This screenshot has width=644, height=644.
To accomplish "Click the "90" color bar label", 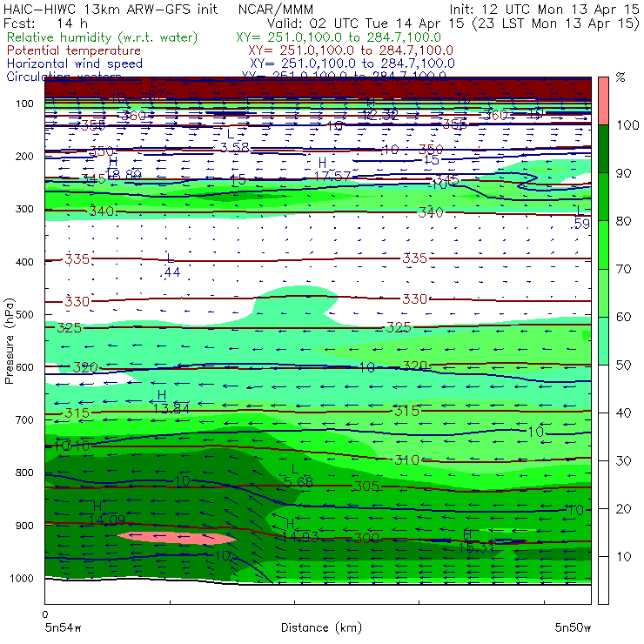I will point(623,173).
